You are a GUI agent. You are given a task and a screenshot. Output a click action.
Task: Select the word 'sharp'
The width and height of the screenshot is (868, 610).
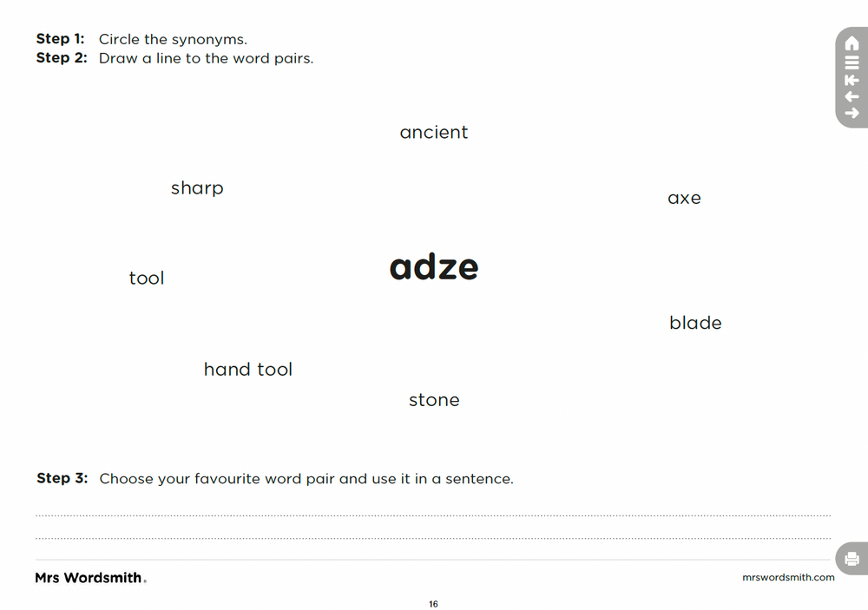197,189
